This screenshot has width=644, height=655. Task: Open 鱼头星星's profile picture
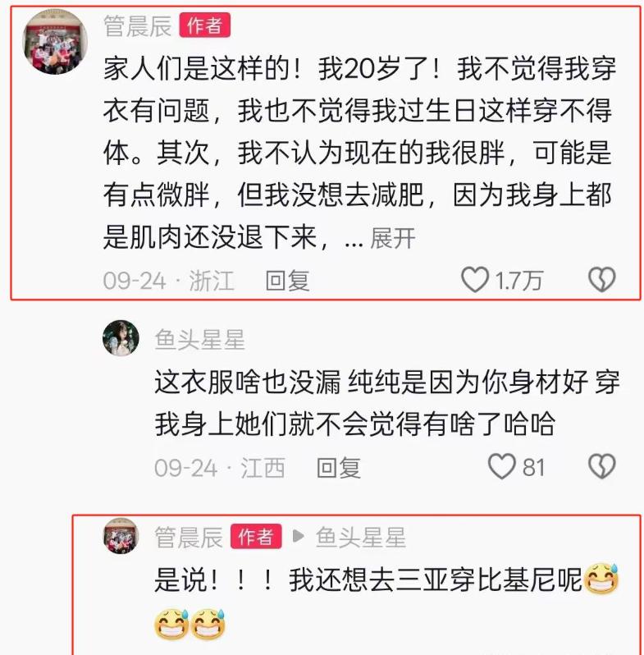(x=121, y=338)
